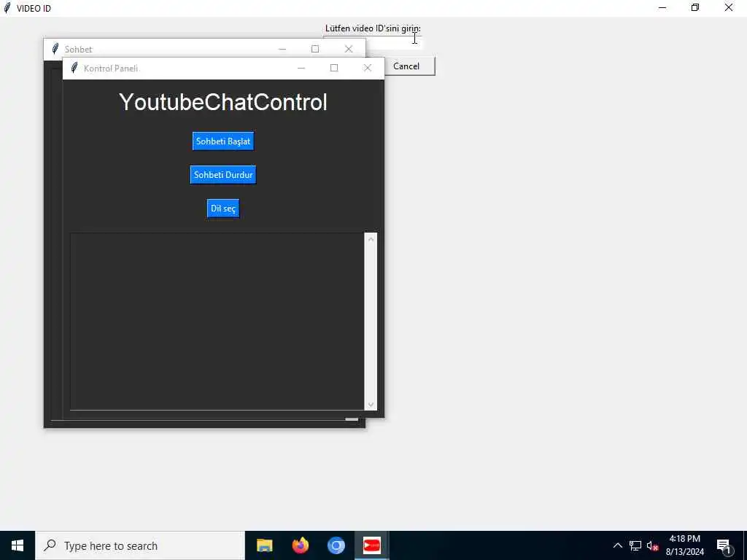Click the scroll-down arrow in Kontrol Paneli log
The height and width of the screenshot is (560, 747).
pyautogui.click(x=371, y=404)
